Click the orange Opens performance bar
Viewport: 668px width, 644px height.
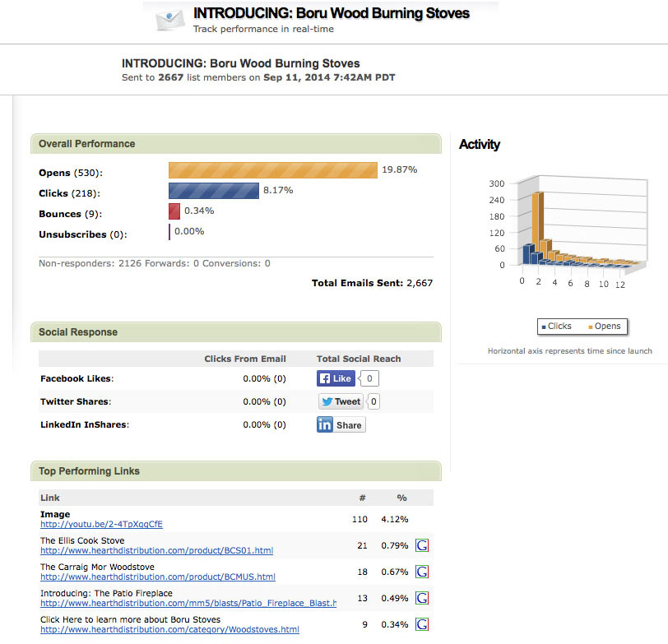[x=273, y=170]
